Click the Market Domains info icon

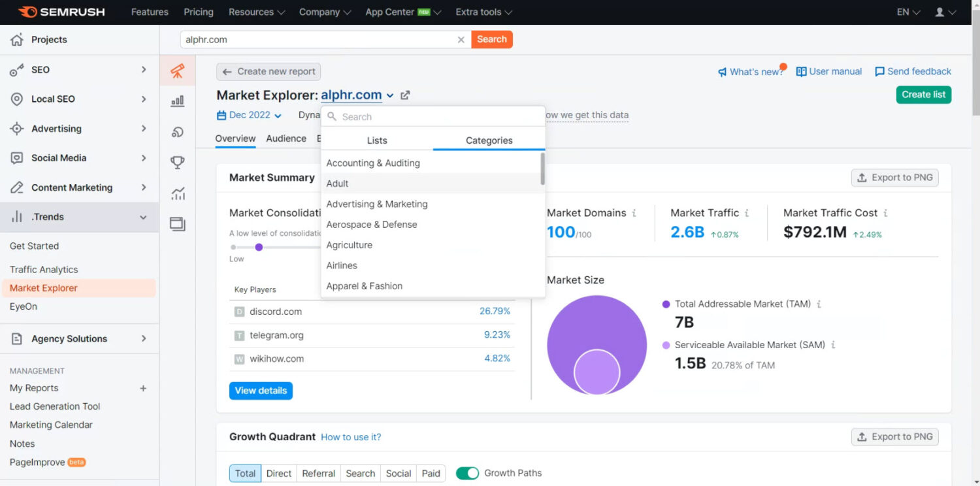click(x=634, y=213)
